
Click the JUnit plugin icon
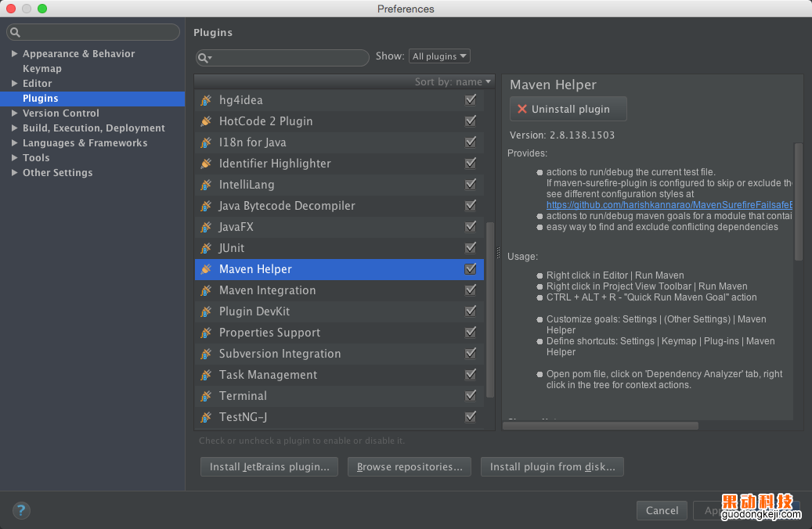coord(206,248)
